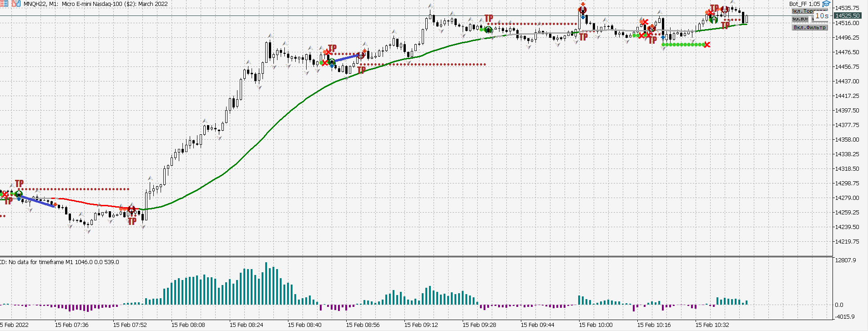Viewport: 868px width, 331px height.
Task: Click the Вкл.BUY button
Action: pos(800,19)
